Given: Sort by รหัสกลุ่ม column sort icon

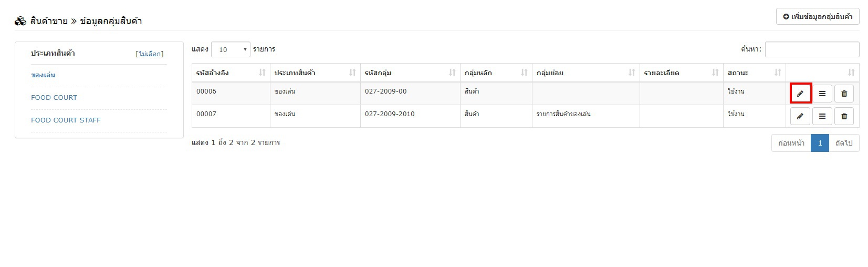Looking at the screenshot, I should tap(452, 73).
